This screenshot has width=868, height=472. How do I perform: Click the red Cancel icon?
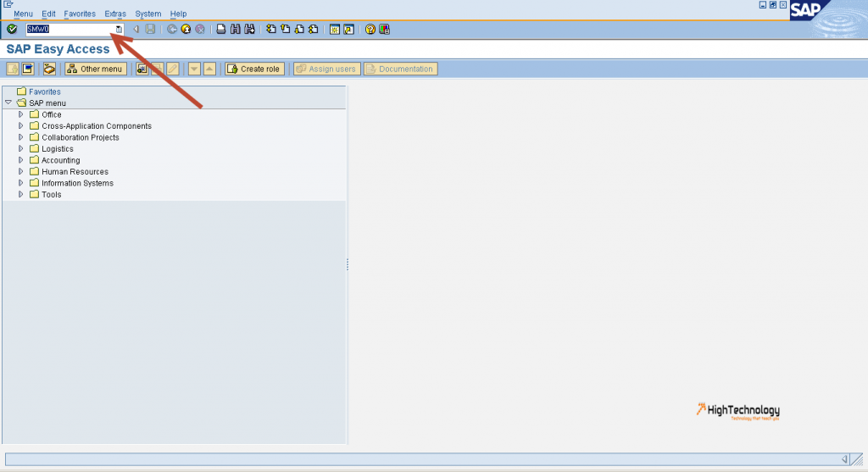click(200, 29)
